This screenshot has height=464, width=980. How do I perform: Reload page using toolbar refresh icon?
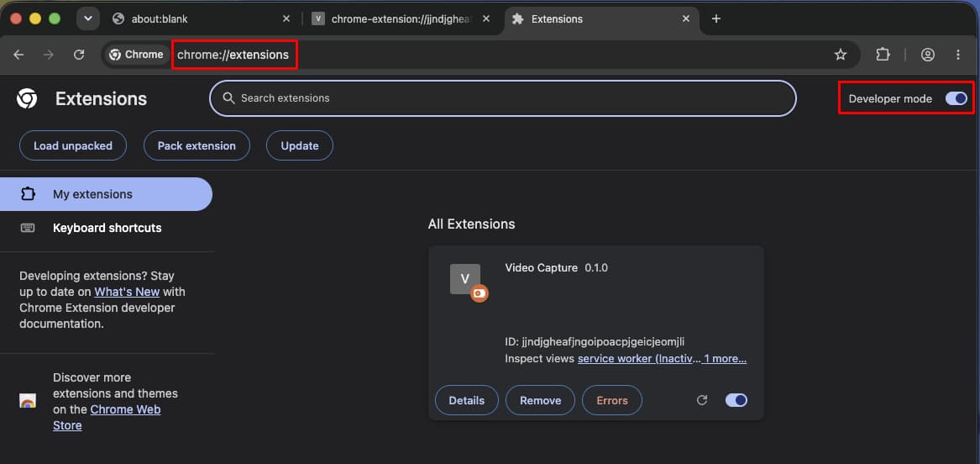click(79, 55)
